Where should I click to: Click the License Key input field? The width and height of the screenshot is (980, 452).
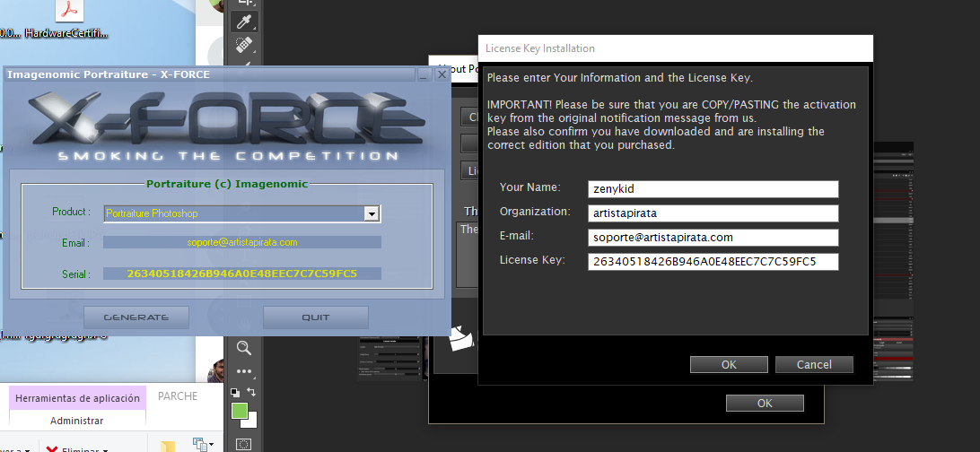[x=713, y=262]
